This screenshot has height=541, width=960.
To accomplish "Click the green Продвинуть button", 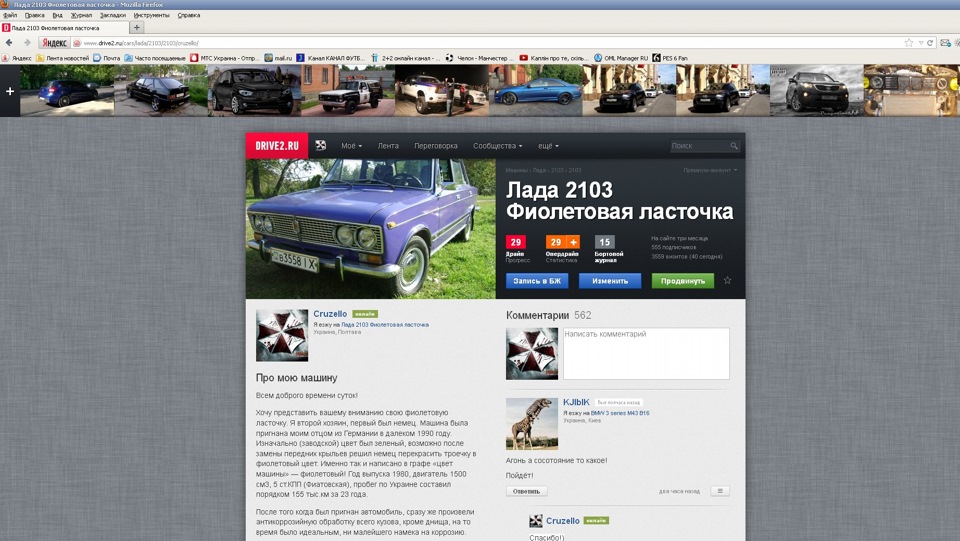I will 683,281.
